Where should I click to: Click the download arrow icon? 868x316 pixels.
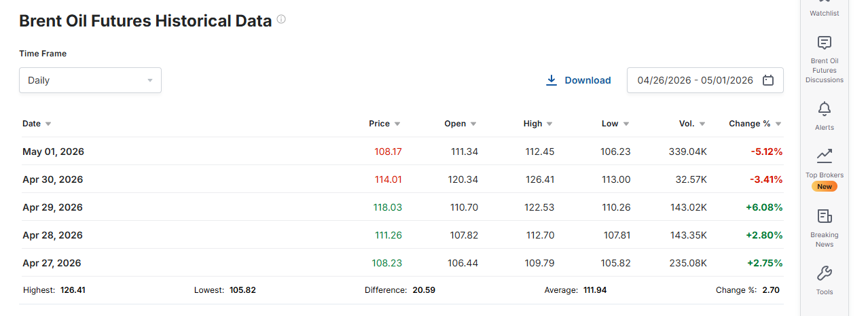[551, 80]
